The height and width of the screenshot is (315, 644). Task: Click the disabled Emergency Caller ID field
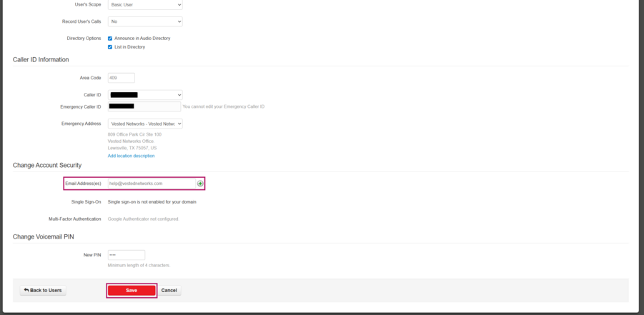coord(144,106)
